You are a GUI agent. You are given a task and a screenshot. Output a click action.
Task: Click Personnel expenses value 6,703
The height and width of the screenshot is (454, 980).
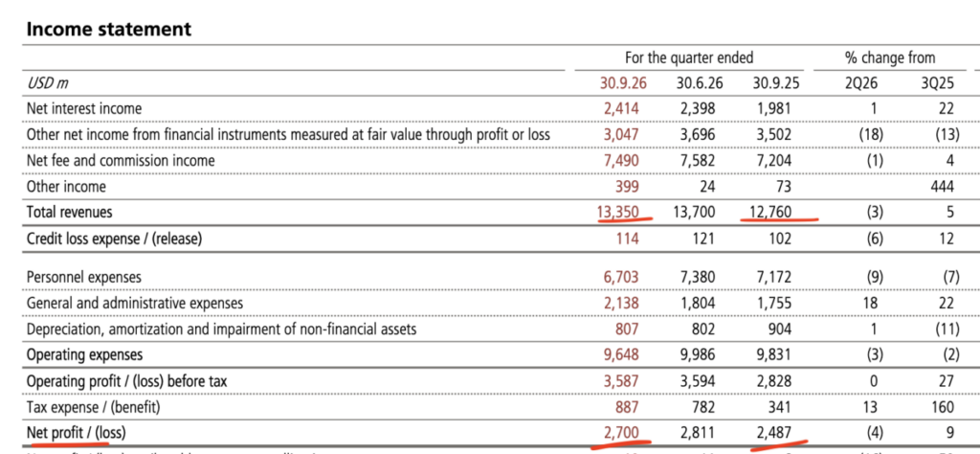point(621,277)
